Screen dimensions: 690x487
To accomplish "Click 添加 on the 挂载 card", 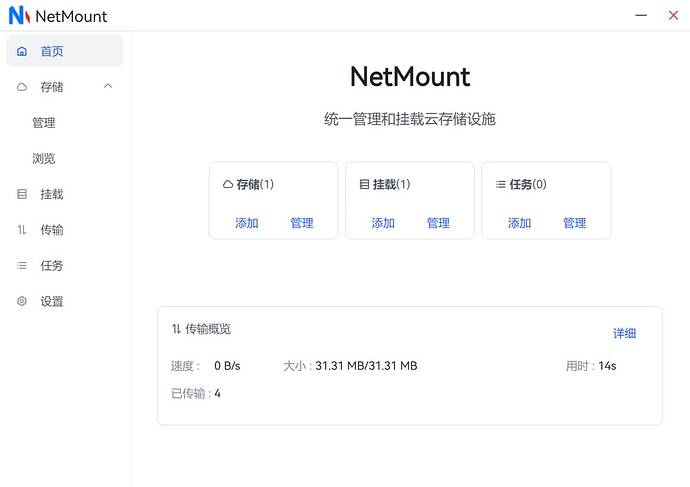I will [x=383, y=223].
